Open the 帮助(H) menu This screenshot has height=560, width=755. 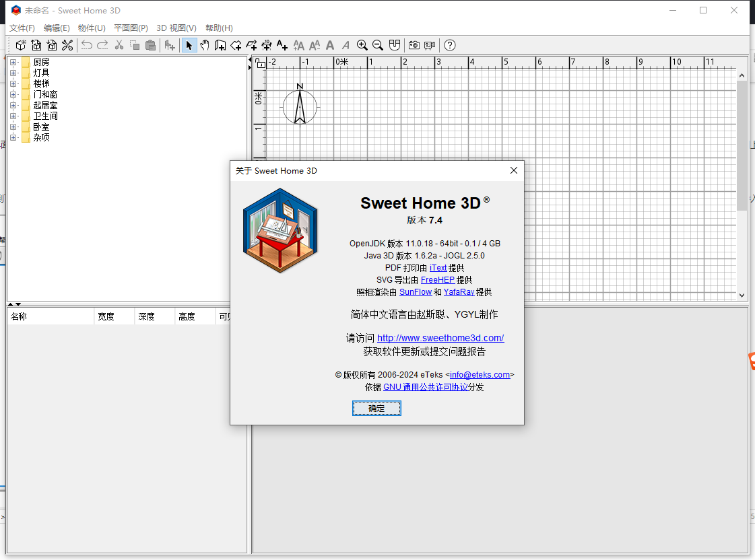[x=219, y=28]
